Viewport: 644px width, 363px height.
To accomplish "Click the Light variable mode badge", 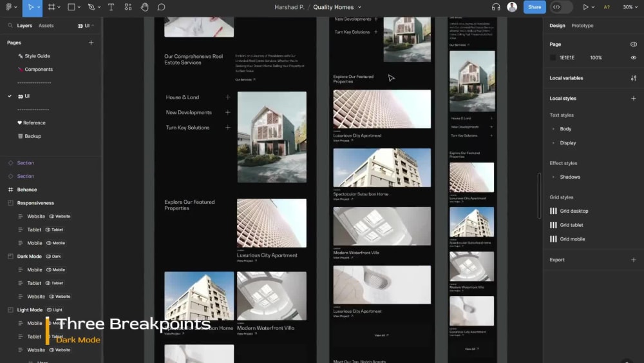I will (55, 310).
